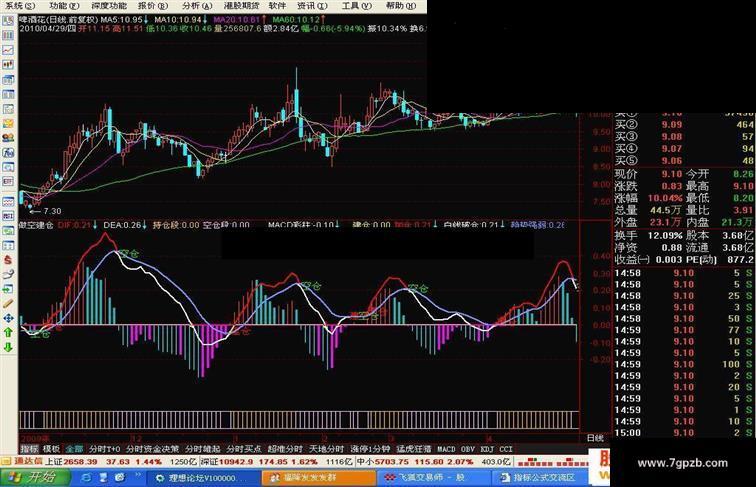Switch to 指标公式交流区 taskbar window
Viewport: 756px width, 487px height.
pyautogui.click(x=539, y=478)
